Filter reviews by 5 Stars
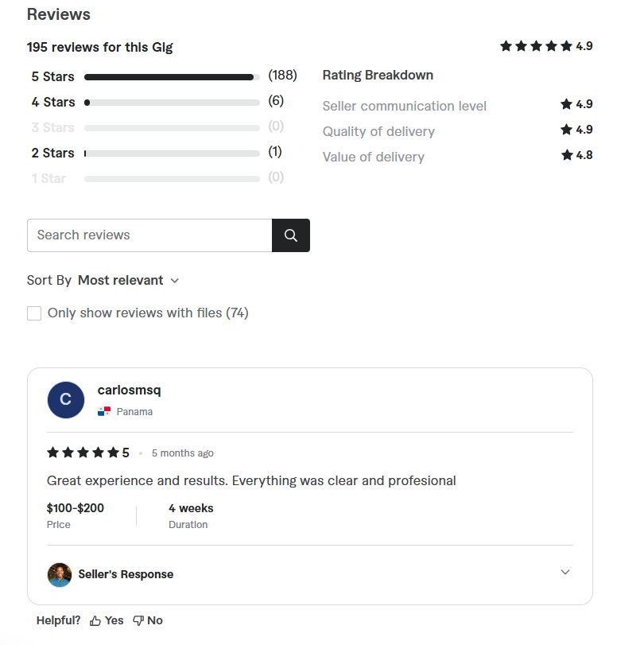 click(53, 76)
